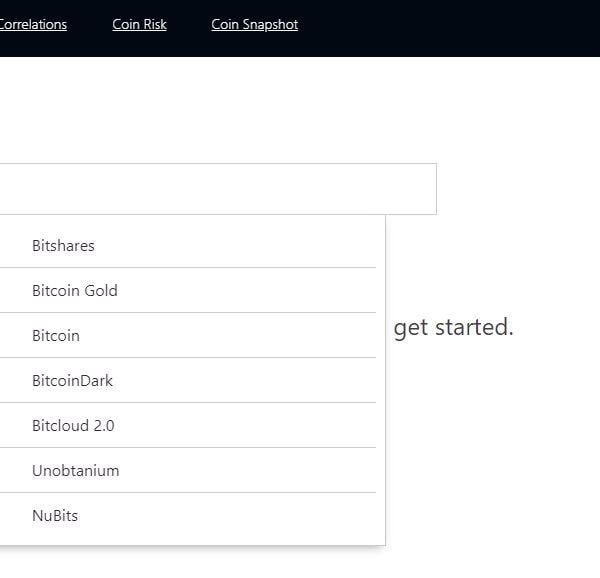Click the Unobtanium autocomplete entry

75,470
